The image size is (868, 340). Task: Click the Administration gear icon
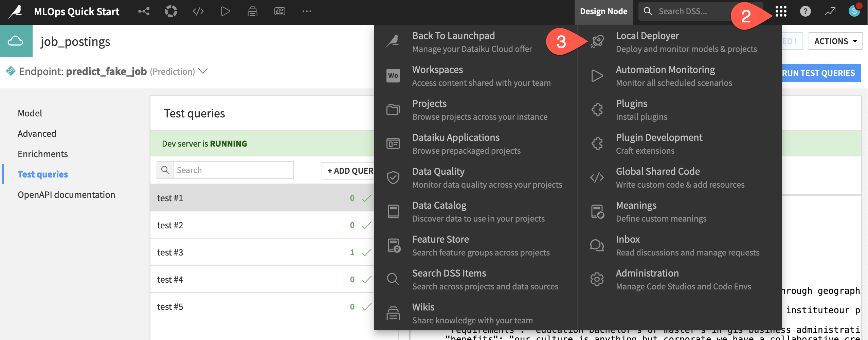(x=597, y=279)
